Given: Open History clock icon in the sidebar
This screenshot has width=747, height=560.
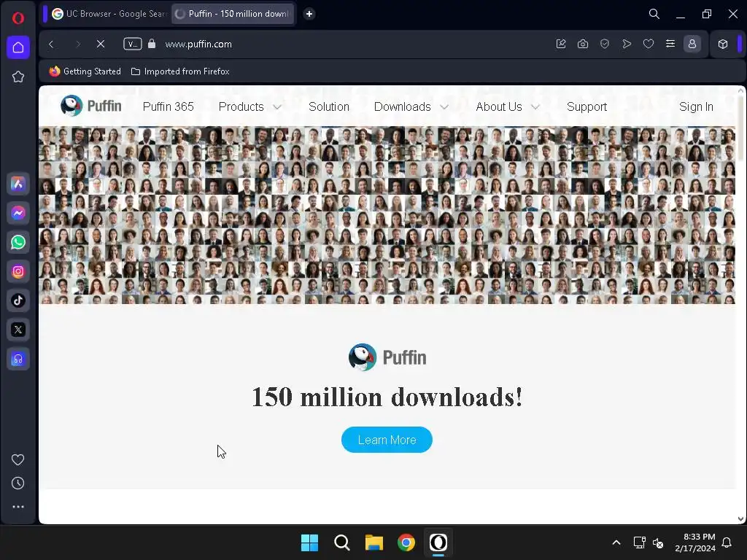Looking at the screenshot, I should pos(18,483).
